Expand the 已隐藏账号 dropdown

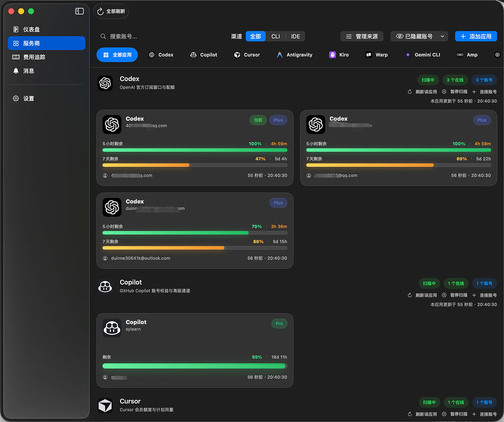[419, 36]
